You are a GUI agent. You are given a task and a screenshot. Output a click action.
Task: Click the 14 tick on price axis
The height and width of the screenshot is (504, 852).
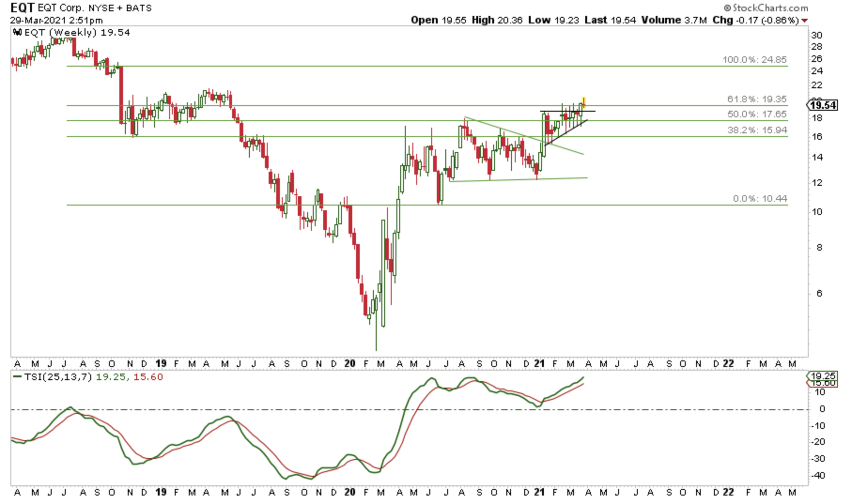(817, 157)
